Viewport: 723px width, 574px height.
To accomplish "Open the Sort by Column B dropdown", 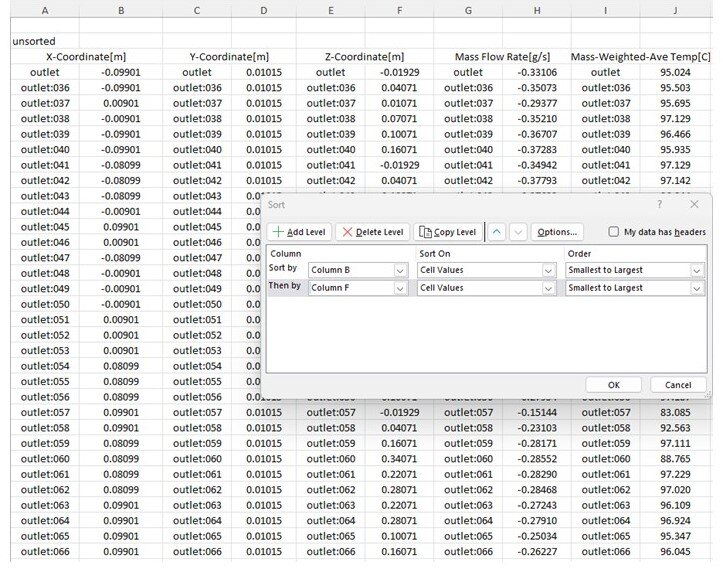I will (x=400, y=270).
